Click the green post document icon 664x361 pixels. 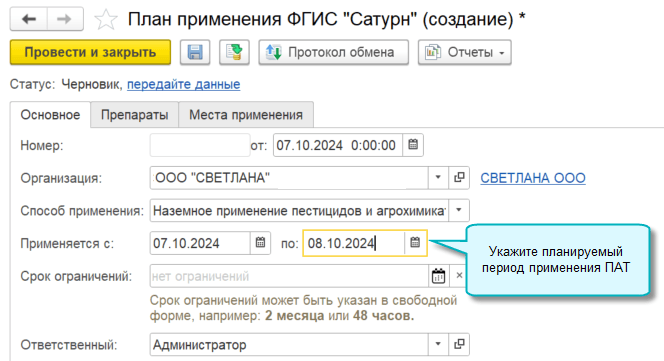(234, 52)
